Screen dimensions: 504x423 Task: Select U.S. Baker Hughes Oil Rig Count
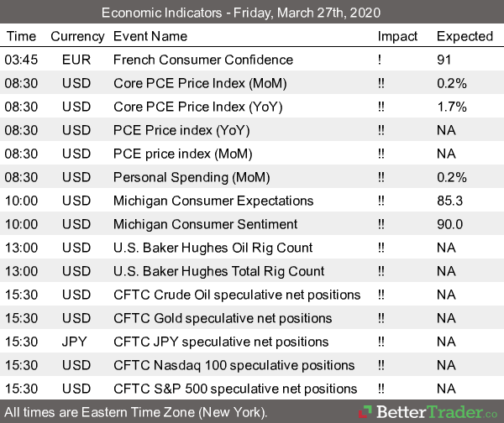click(x=213, y=248)
